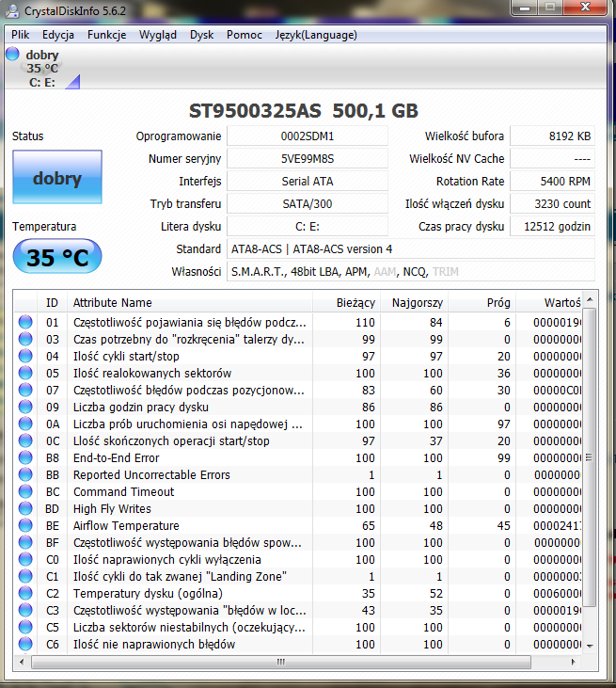Click status orb for attribute C3
Viewport: 616px width, 688px height.
click(25, 610)
